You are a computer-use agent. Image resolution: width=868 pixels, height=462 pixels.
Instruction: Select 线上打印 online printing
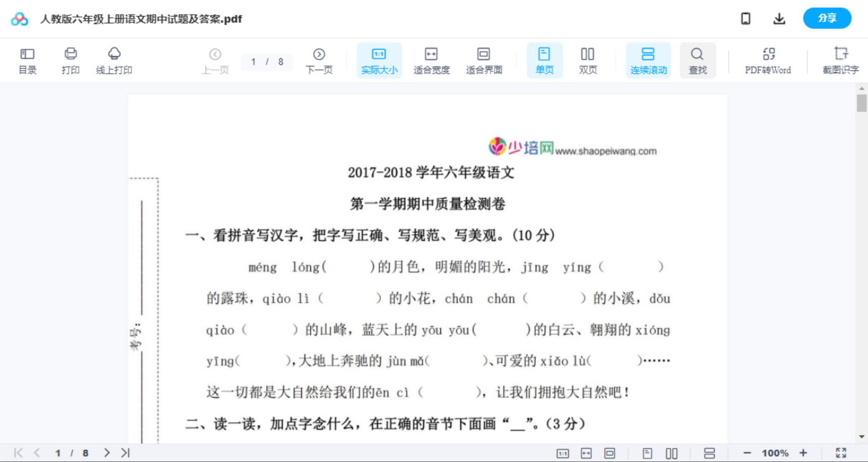(114, 60)
